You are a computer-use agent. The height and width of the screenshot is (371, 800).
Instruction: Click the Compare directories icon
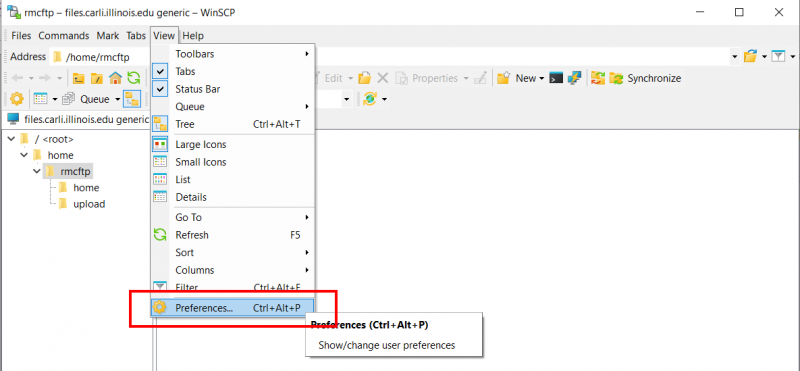click(x=598, y=79)
